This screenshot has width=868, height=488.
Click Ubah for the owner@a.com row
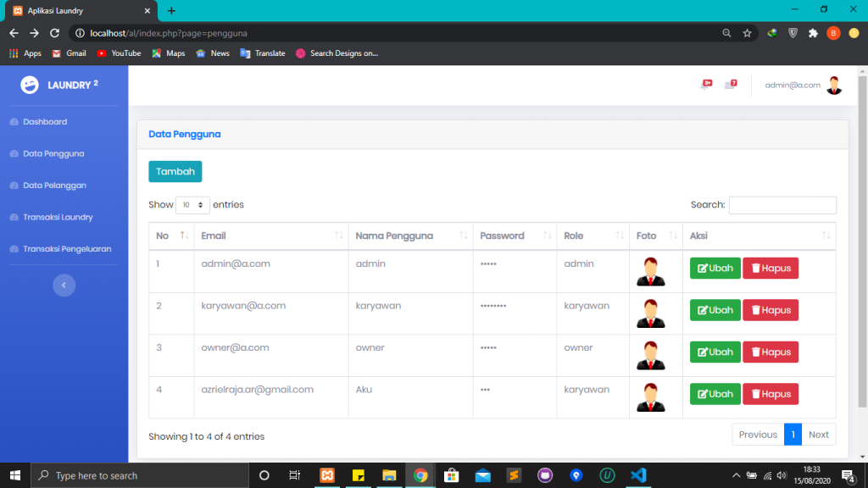(x=715, y=352)
